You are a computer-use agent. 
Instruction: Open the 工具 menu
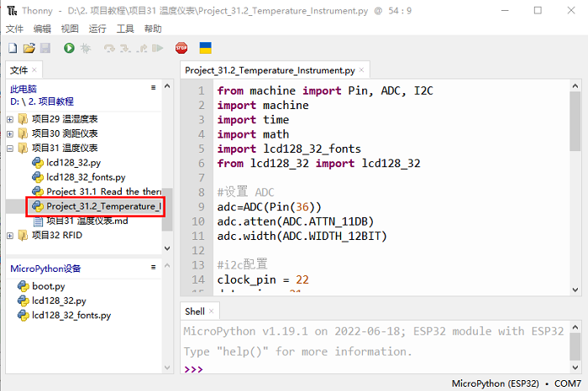click(125, 29)
